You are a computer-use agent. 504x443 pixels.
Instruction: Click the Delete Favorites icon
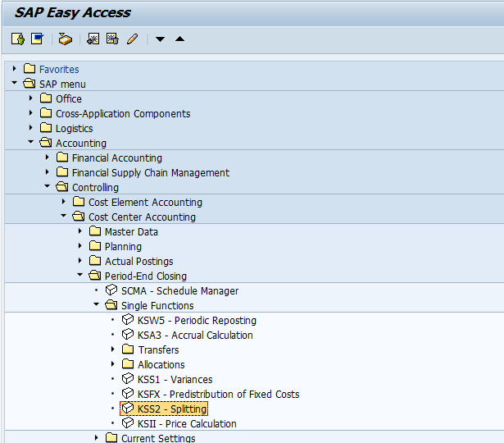coord(112,39)
